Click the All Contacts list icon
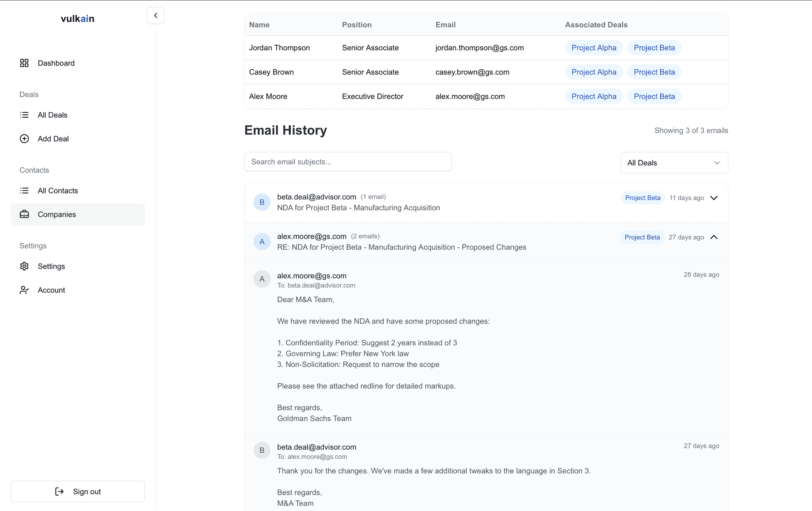The image size is (812, 511). coord(24,191)
